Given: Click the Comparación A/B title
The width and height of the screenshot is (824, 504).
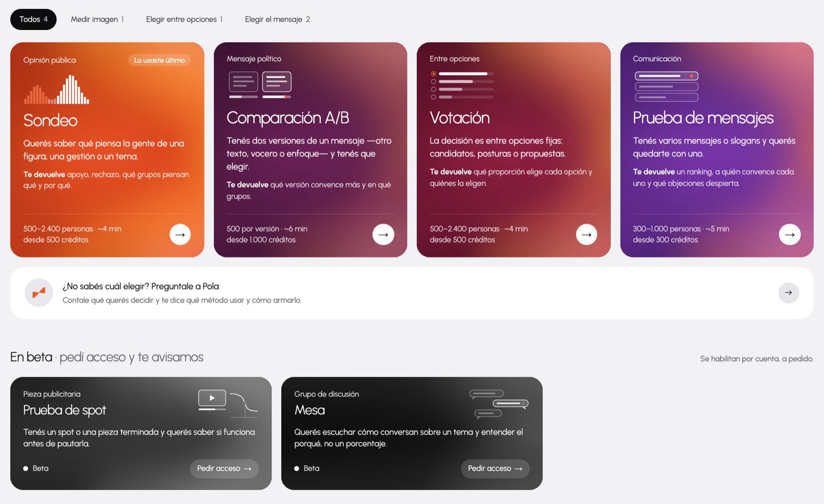Looking at the screenshot, I should (288, 118).
